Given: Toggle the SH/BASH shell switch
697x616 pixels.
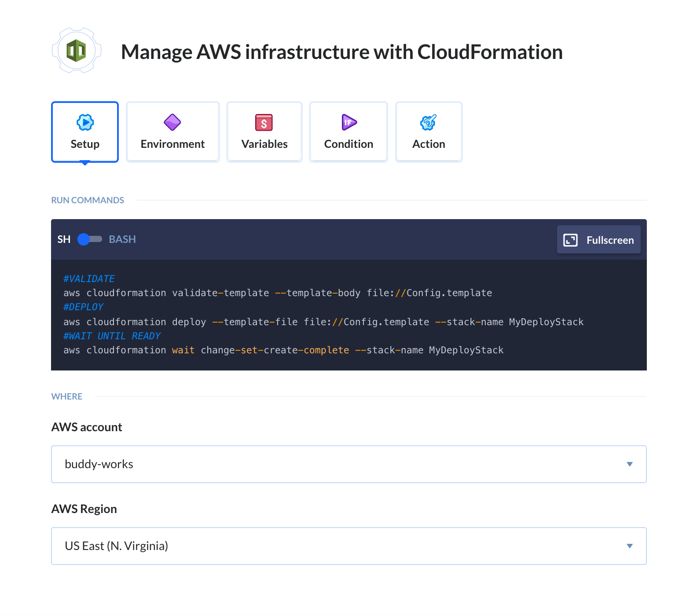Looking at the screenshot, I should click(90, 239).
